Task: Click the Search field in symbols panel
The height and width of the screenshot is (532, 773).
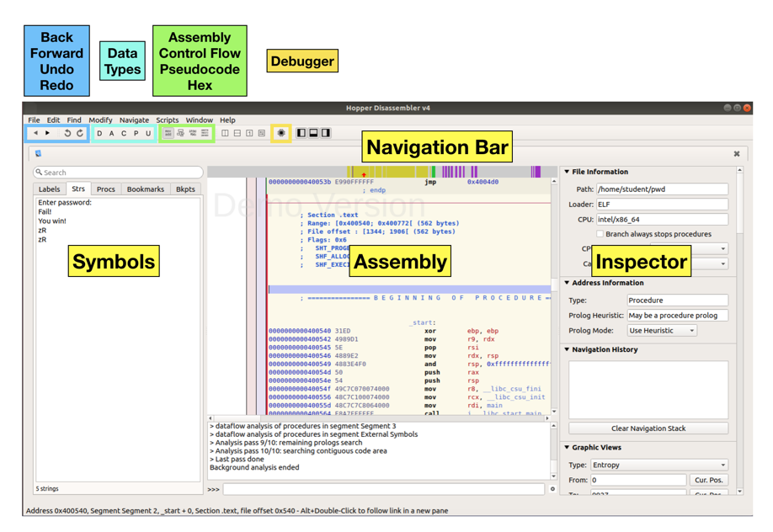Action: (118, 172)
